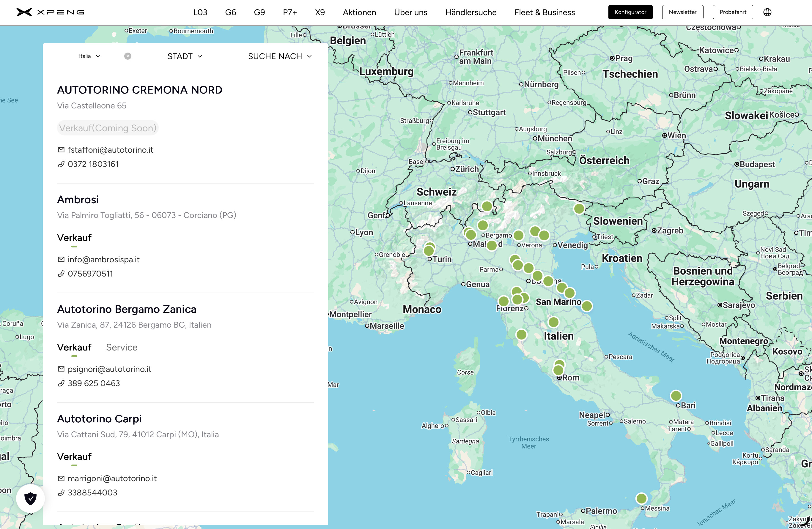
Task: Expand the STADT city dropdown
Action: click(x=185, y=56)
